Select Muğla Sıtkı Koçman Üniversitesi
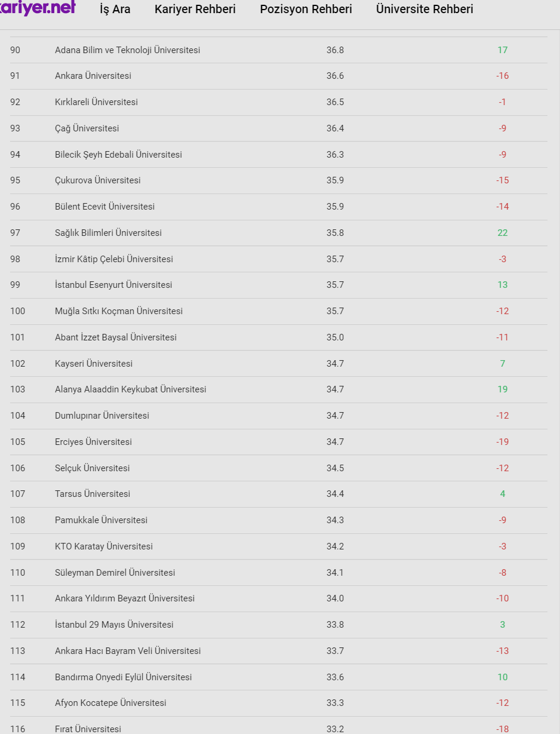Image resolution: width=560 pixels, height=734 pixels. [119, 311]
